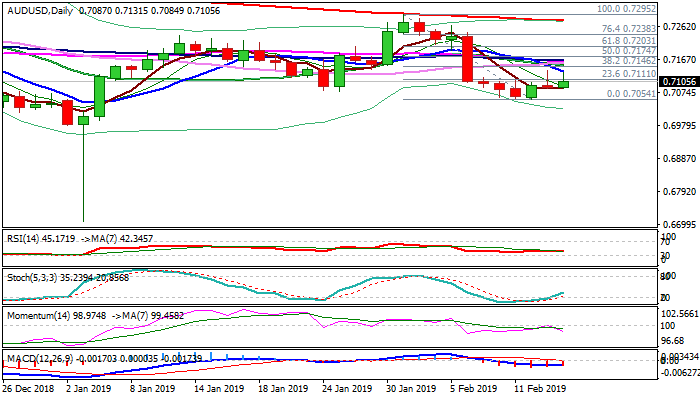Click the 2 Jan 2019 date label
The width and height of the screenshot is (700, 400).
click(89, 388)
